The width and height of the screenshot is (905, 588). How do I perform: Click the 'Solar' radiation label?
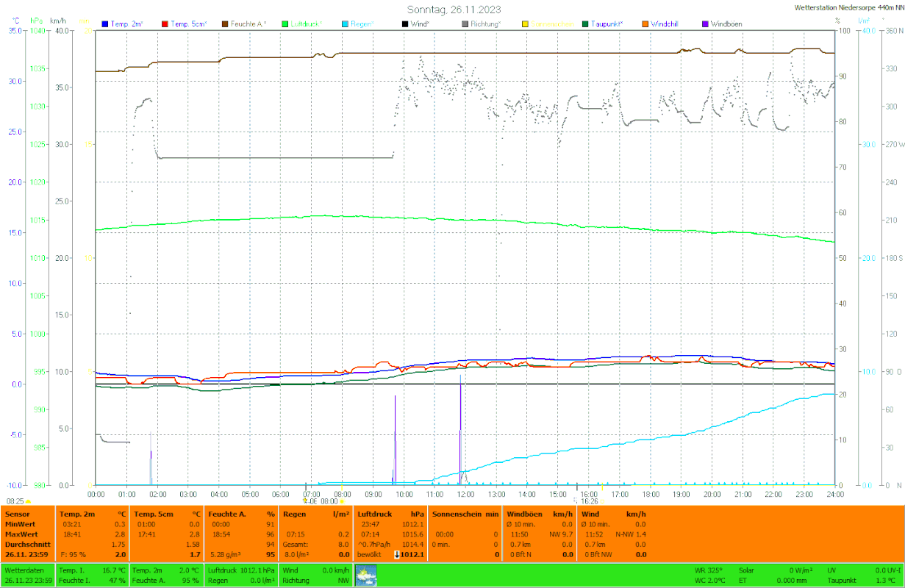coord(746,570)
